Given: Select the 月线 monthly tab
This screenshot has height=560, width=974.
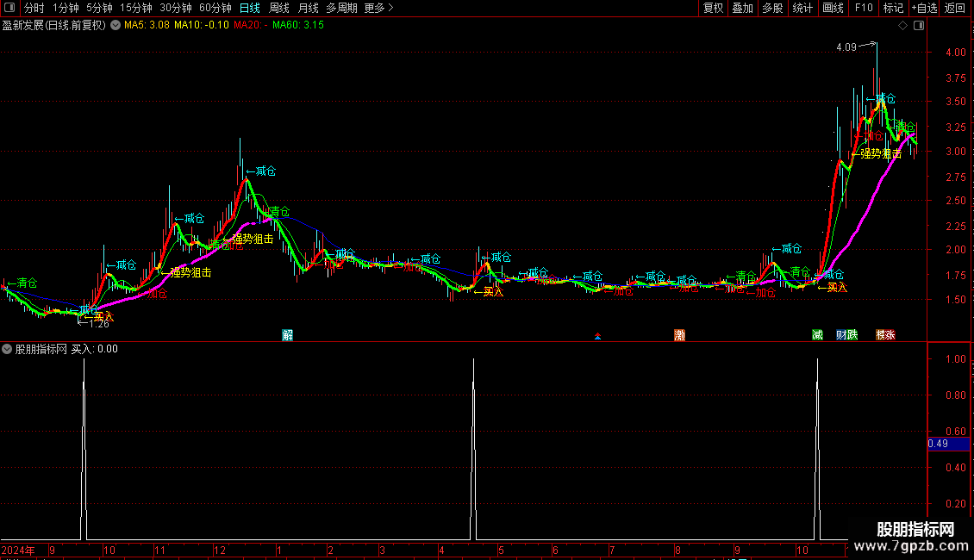Looking at the screenshot, I should pyautogui.click(x=308, y=8).
